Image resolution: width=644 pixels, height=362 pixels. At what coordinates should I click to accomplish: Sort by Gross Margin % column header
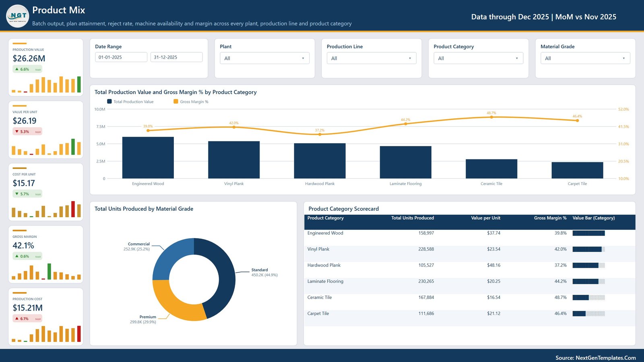[x=550, y=218]
